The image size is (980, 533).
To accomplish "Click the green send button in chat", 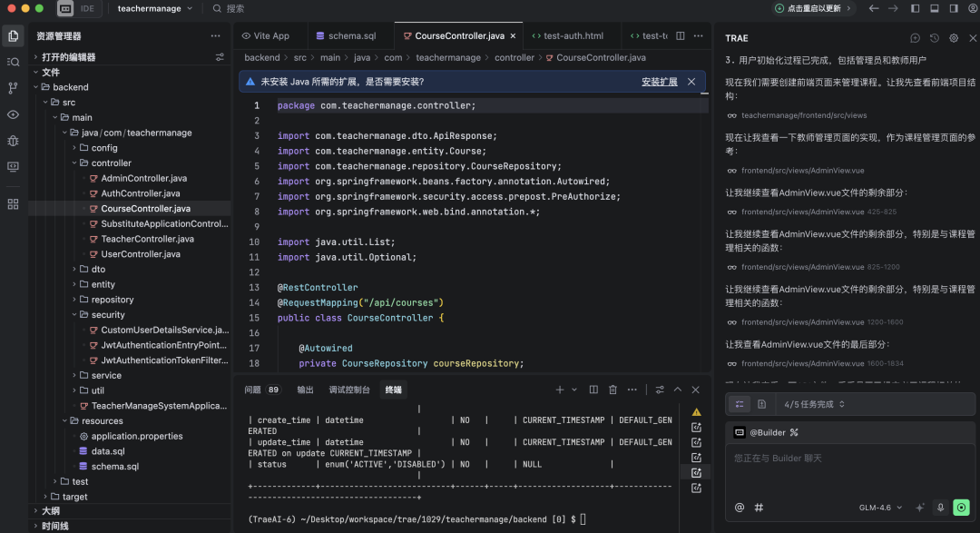I will [961, 508].
